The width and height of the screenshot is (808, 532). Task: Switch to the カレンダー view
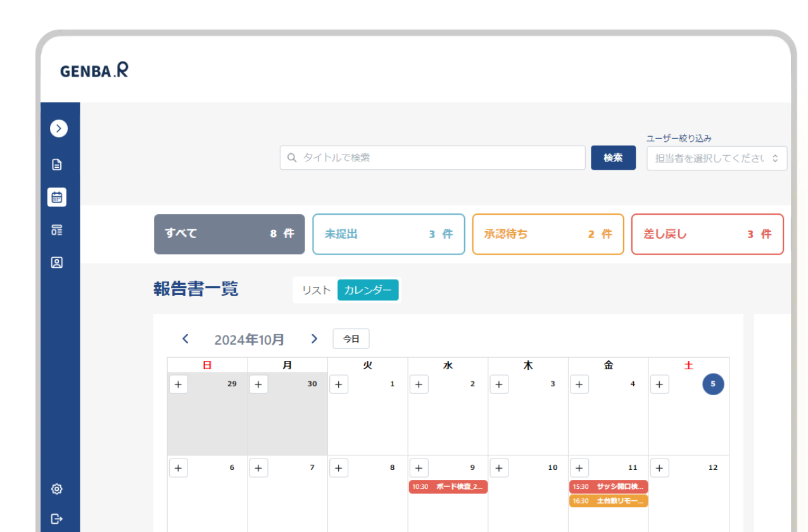pos(368,290)
